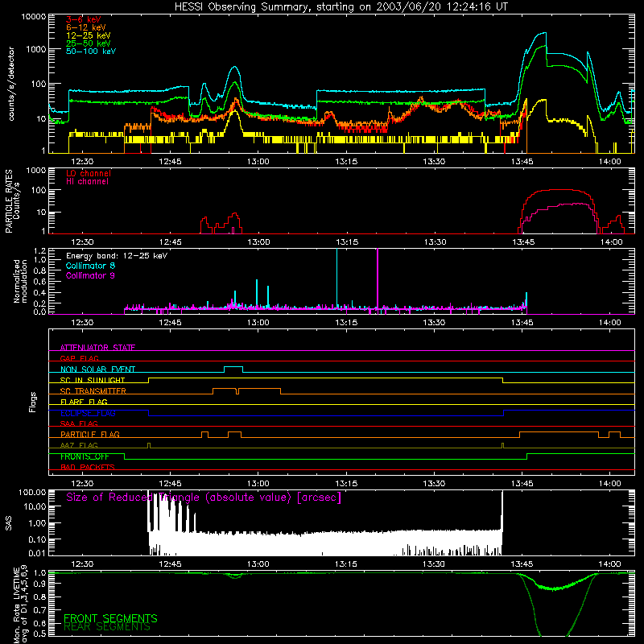Click the HESSI Observing Summary title text

341,7
